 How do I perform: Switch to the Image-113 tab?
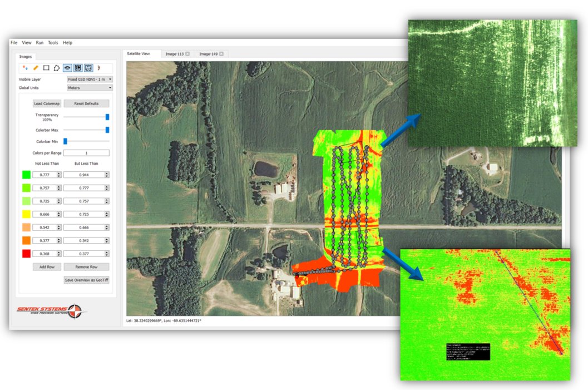click(174, 53)
